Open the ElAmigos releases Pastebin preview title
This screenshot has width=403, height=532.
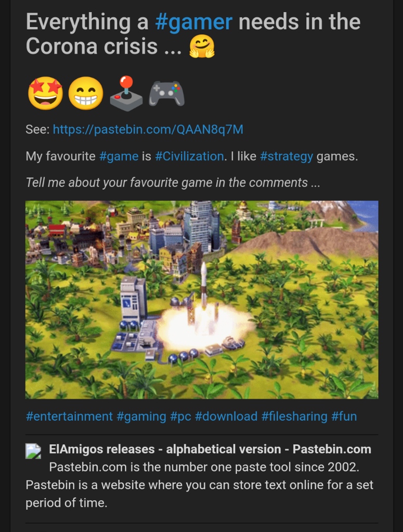point(210,449)
